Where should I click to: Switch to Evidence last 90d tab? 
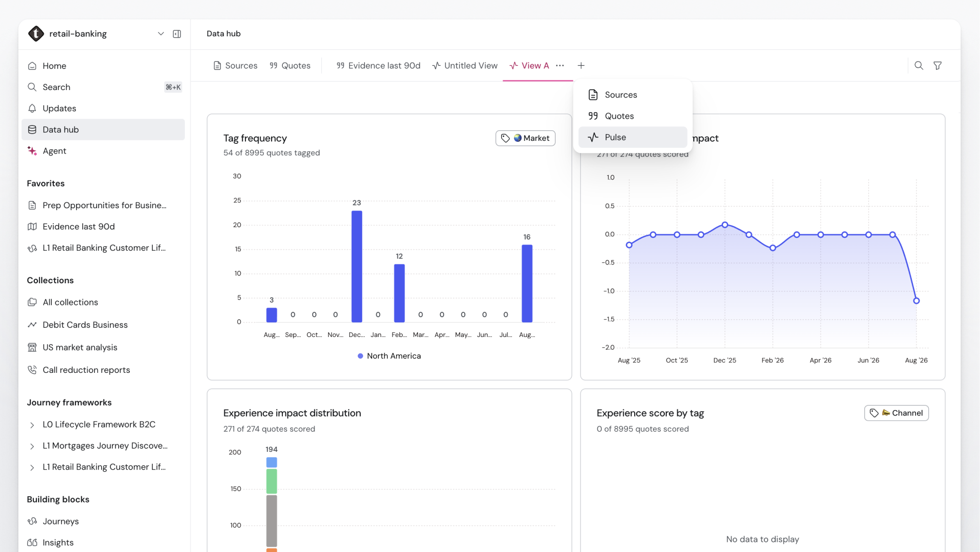click(378, 66)
